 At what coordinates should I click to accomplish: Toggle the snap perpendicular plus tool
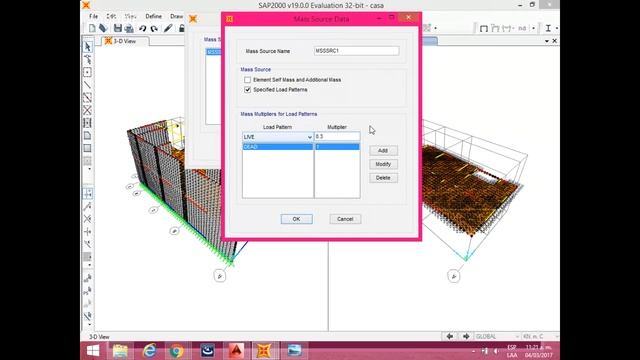[87, 231]
